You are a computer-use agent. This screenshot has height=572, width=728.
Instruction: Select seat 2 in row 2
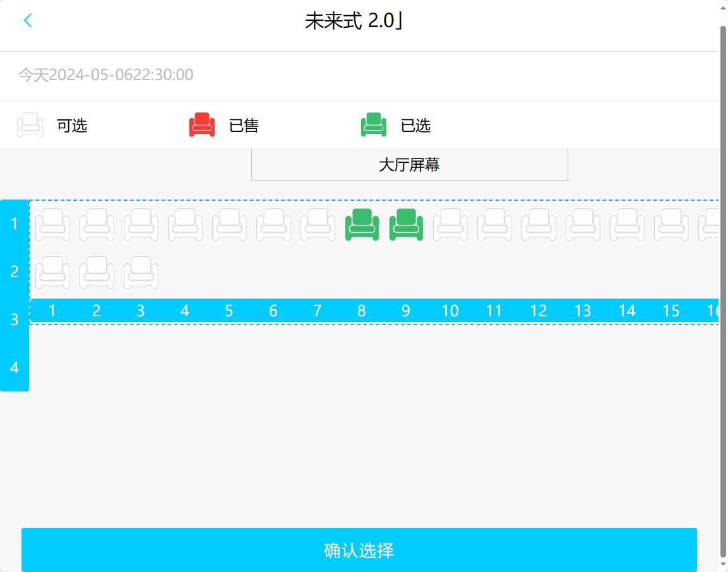pos(96,271)
